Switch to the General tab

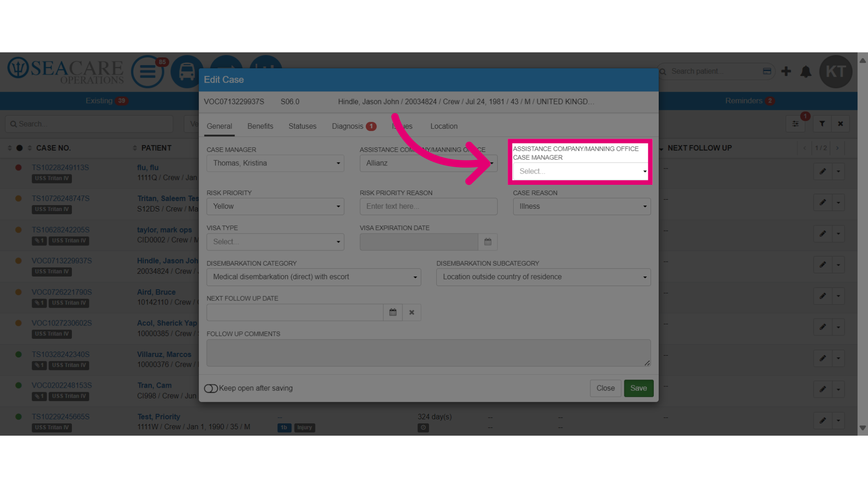pos(219,127)
